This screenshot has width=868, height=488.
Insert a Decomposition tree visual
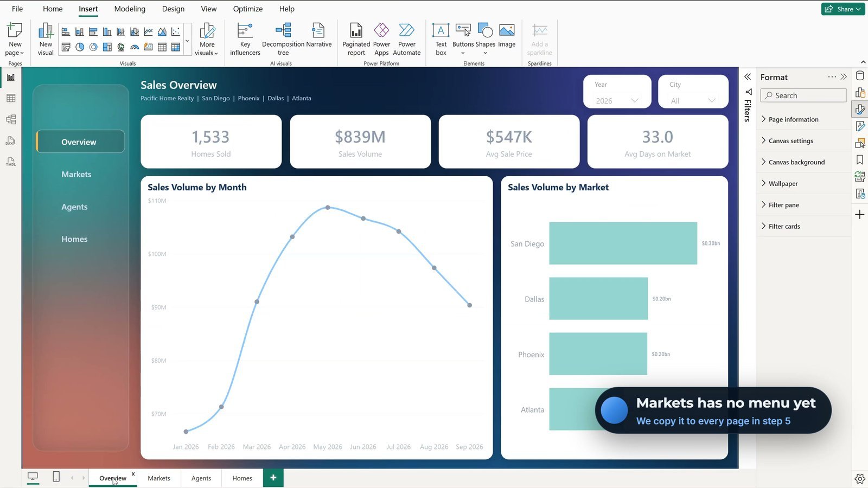click(x=283, y=39)
